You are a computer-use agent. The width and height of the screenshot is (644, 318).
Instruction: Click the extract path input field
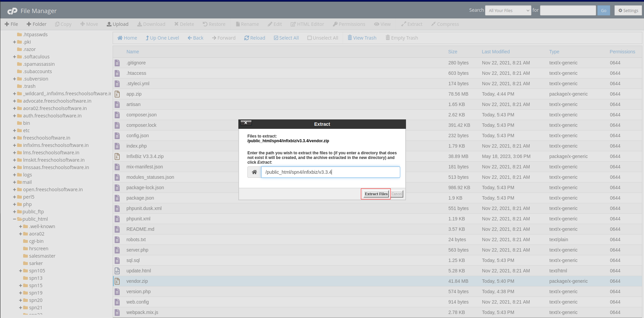(x=330, y=172)
